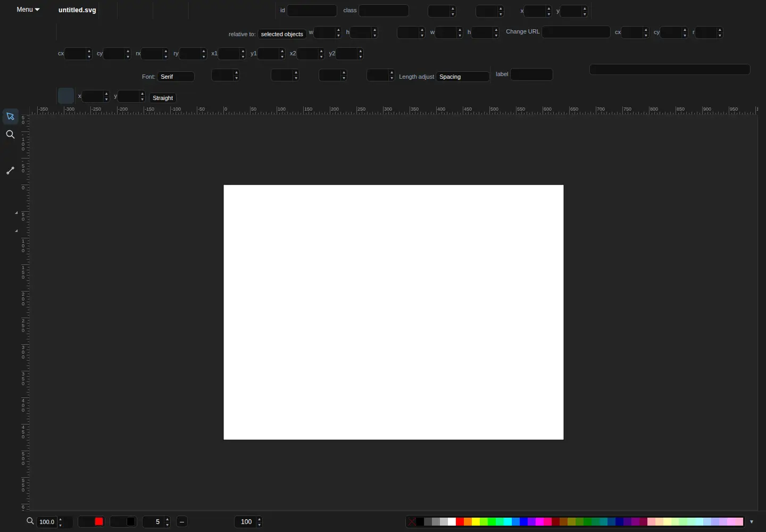Increase the stroke width stepper showing 5
Image resolution: width=766 pixels, height=532 pixels.
(167, 519)
